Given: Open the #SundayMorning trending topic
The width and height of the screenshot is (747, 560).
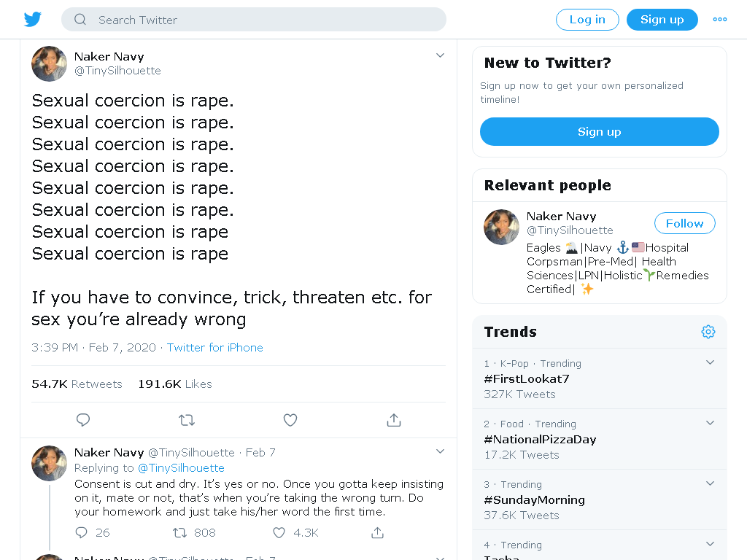Looking at the screenshot, I should tap(534, 500).
